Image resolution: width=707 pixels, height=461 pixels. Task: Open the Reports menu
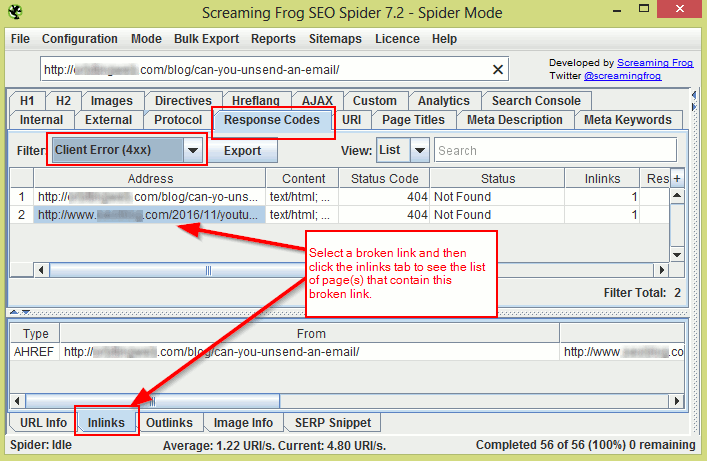(x=273, y=39)
